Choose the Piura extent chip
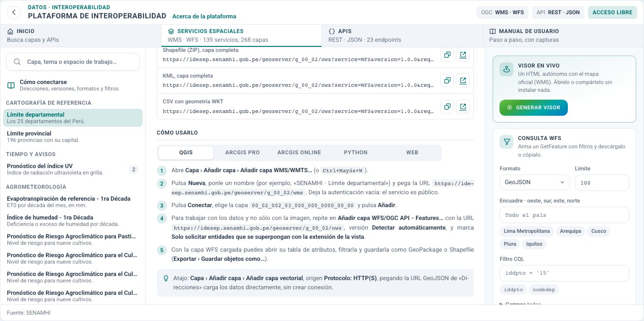Screen dimensions: 644x321 510,244
